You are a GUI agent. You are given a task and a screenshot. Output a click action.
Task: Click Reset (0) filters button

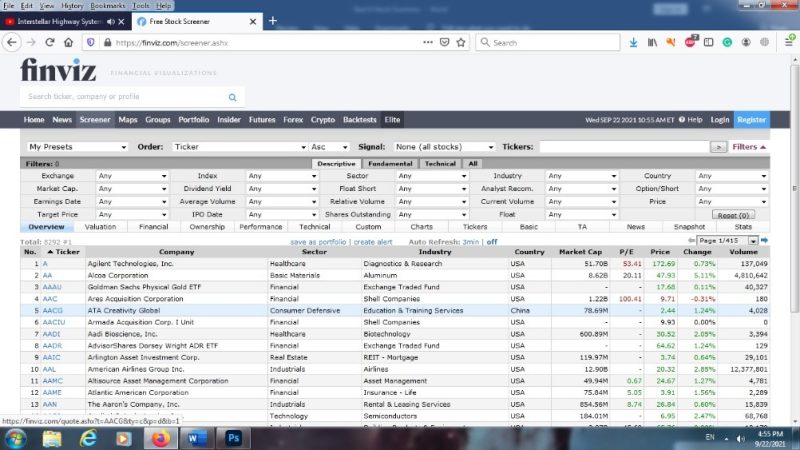click(733, 215)
